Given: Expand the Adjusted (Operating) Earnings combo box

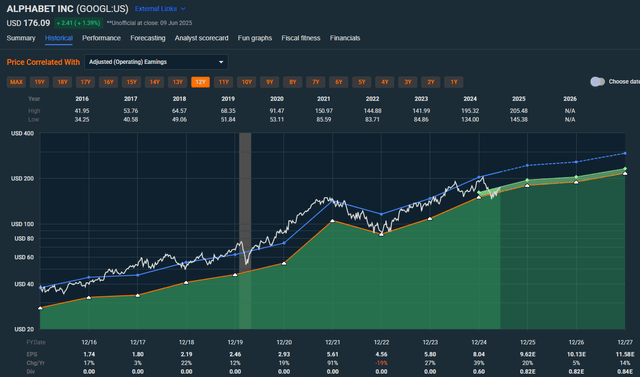Looking at the screenshot, I should [x=156, y=62].
